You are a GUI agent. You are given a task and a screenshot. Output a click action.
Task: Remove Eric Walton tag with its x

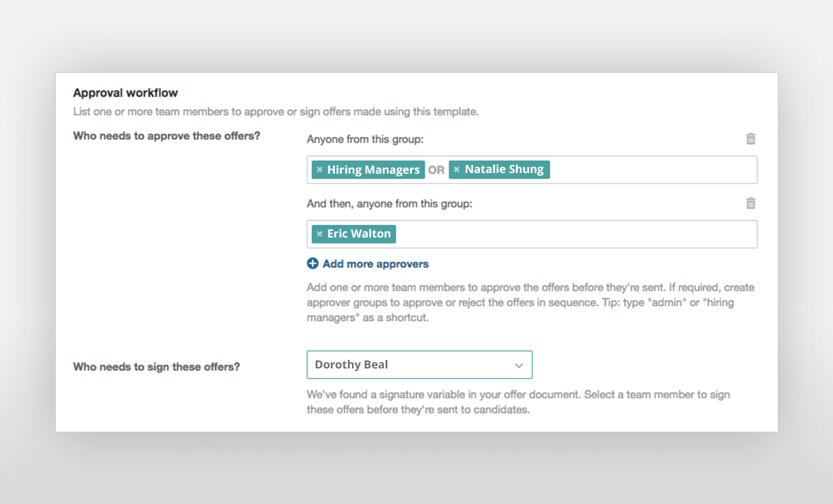[320, 234]
